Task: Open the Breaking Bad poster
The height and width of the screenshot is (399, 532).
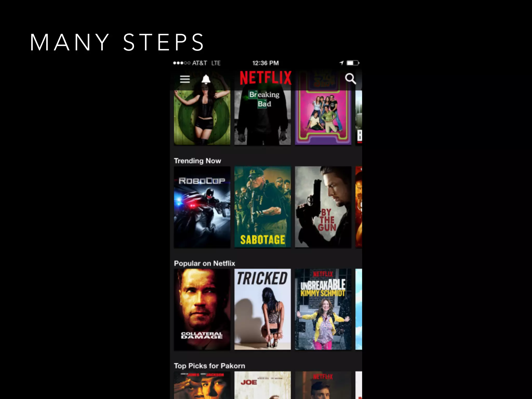Action: [x=262, y=117]
